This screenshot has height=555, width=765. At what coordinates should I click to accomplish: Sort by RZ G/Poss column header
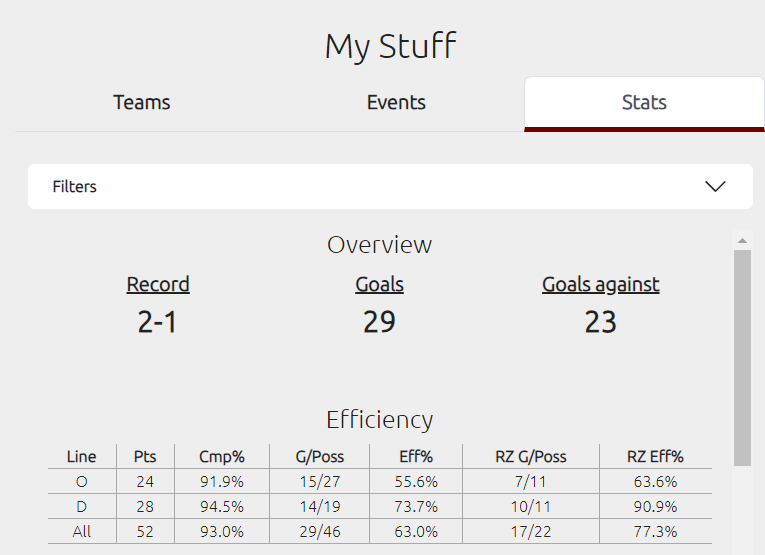click(531, 456)
